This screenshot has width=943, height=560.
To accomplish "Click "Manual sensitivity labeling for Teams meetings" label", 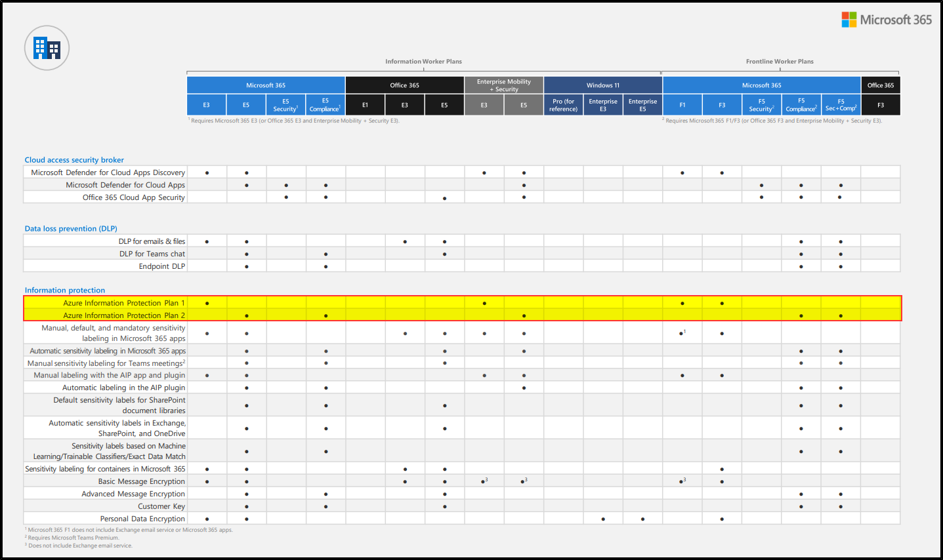I will tap(106, 363).
